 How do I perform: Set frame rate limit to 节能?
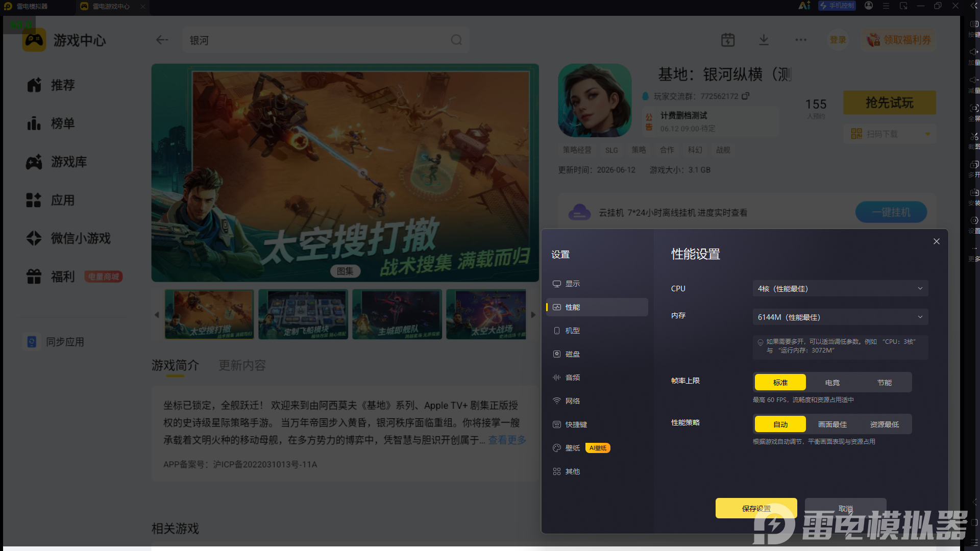click(885, 382)
